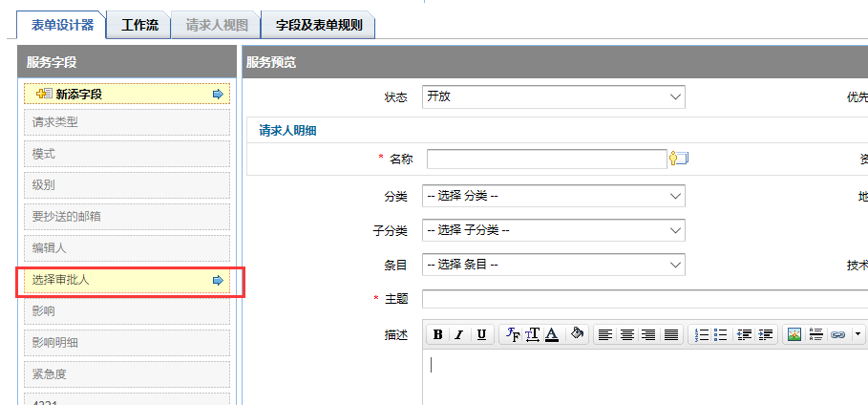Choose text font color
Viewport: 868px width, 405px height.
point(552,334)
